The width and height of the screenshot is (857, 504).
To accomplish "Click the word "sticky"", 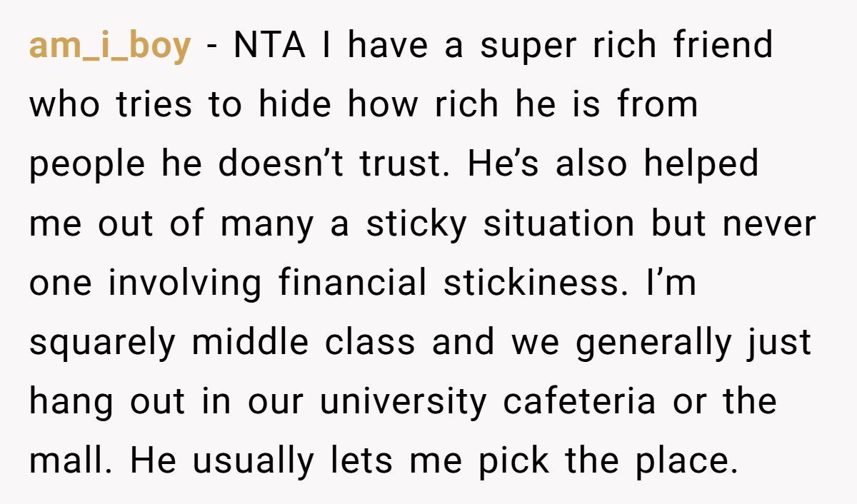I will click(416, 224).
